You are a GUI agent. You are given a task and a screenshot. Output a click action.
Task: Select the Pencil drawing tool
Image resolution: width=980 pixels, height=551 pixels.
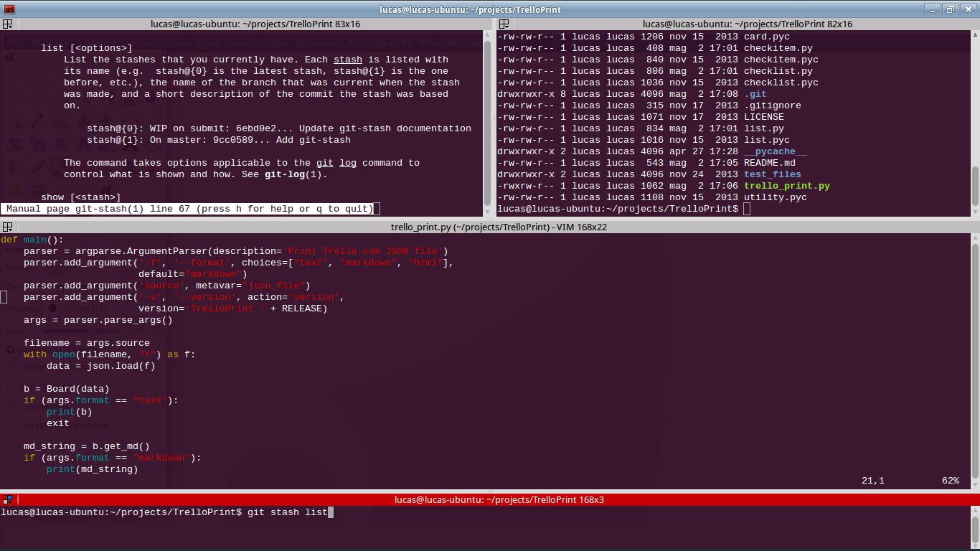pyautogui.click(x=37, y=166)
